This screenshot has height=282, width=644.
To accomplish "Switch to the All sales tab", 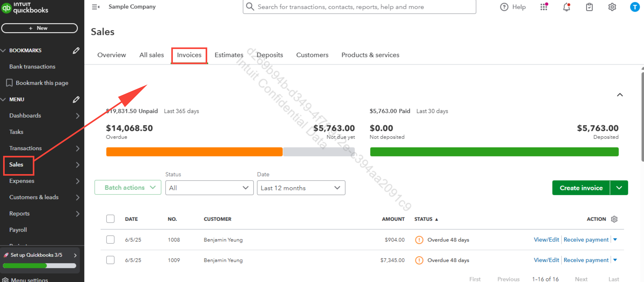I will pyautogui.click(x=151, y=55).
